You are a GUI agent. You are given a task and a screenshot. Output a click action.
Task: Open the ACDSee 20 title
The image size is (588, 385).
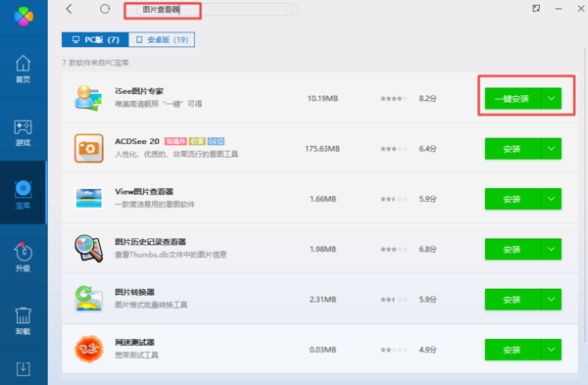click(x=137, y=141)
